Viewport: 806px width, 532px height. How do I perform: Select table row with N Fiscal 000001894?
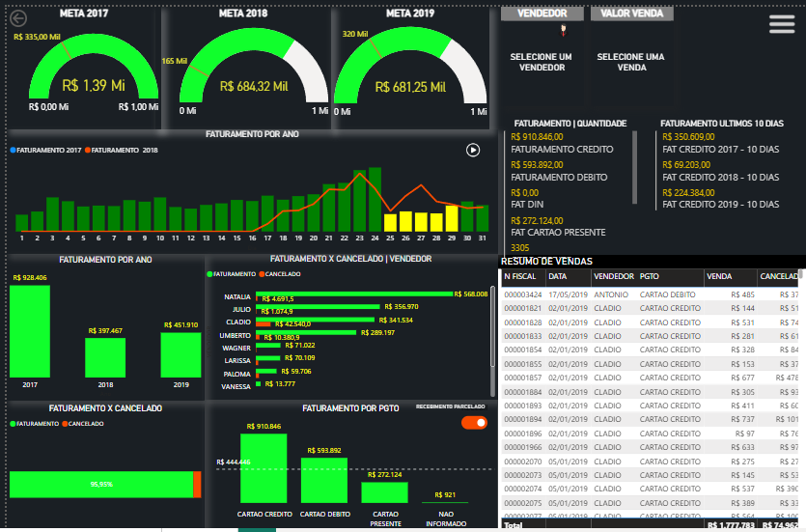(x=651, y=419)
